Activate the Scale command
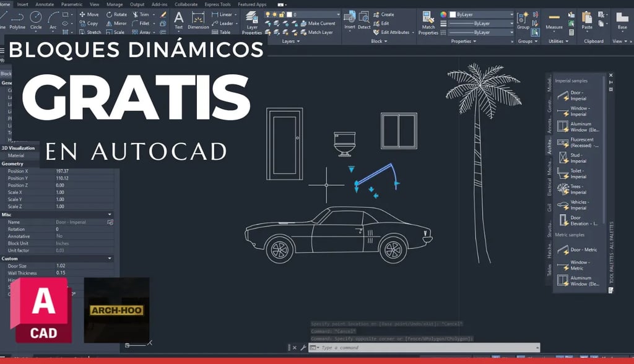 (115, 32)
